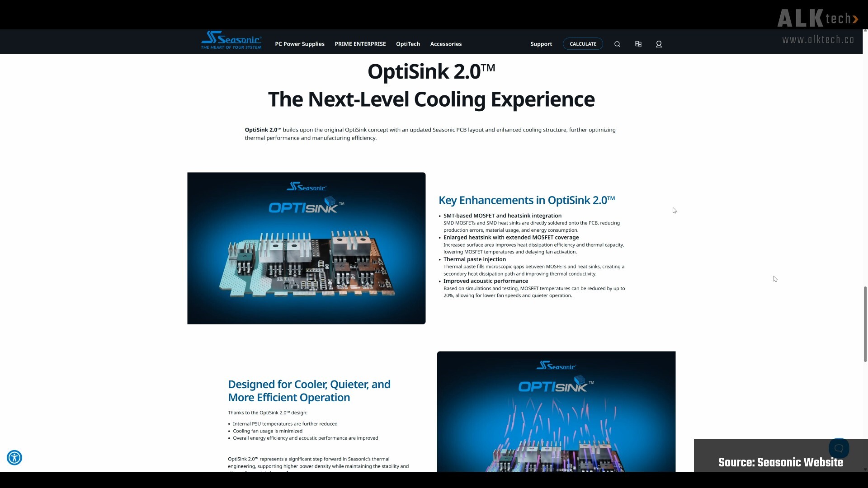868x488 pixels.
Task: Click 'Key Enhancements in OptiSink 2.0™' heading
Action: [x=527, y=200]
